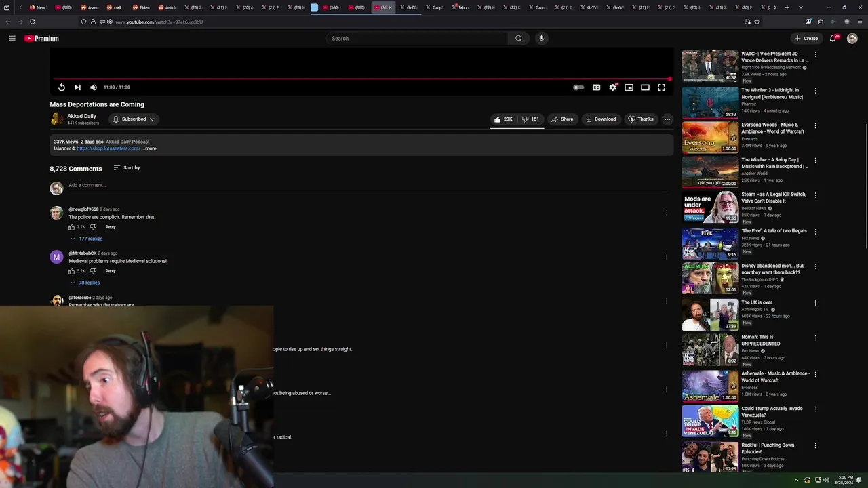Open the more actions ellipsis beside Thanks

coord(667,119)
